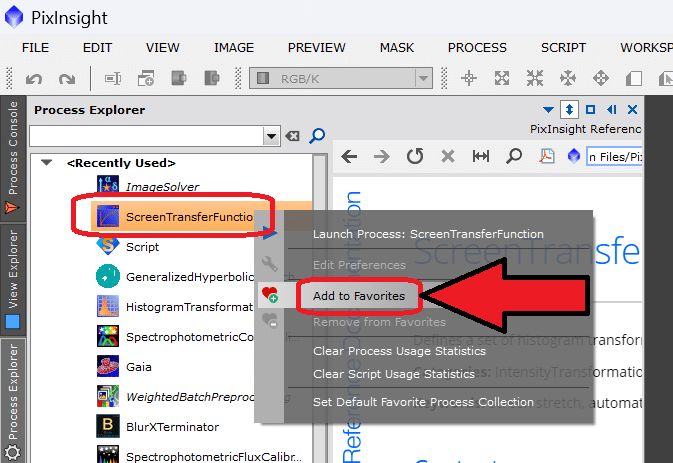This screenshot has height=463, width=673.
Task: Open the EDIT menu
Action: [97, 48]
